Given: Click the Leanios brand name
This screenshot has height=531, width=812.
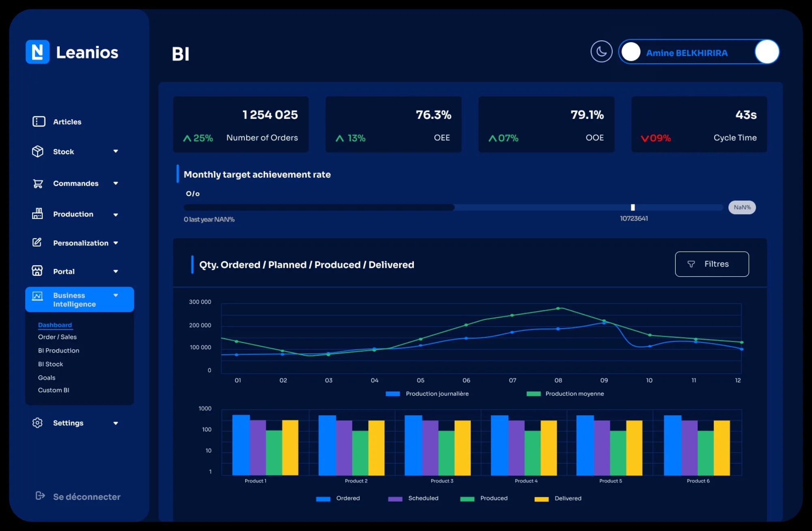Looking at the screenshot, I should click(87, 52).
